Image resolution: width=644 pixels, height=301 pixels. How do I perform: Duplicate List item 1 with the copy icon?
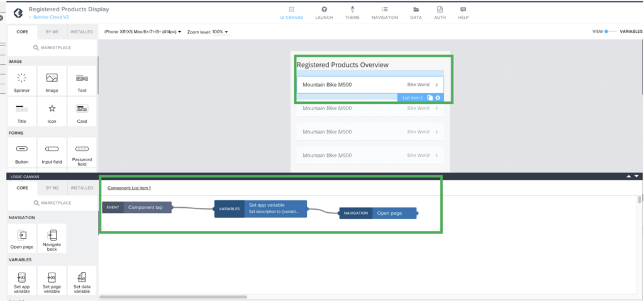pyautogui.click(x=430, y=98)
